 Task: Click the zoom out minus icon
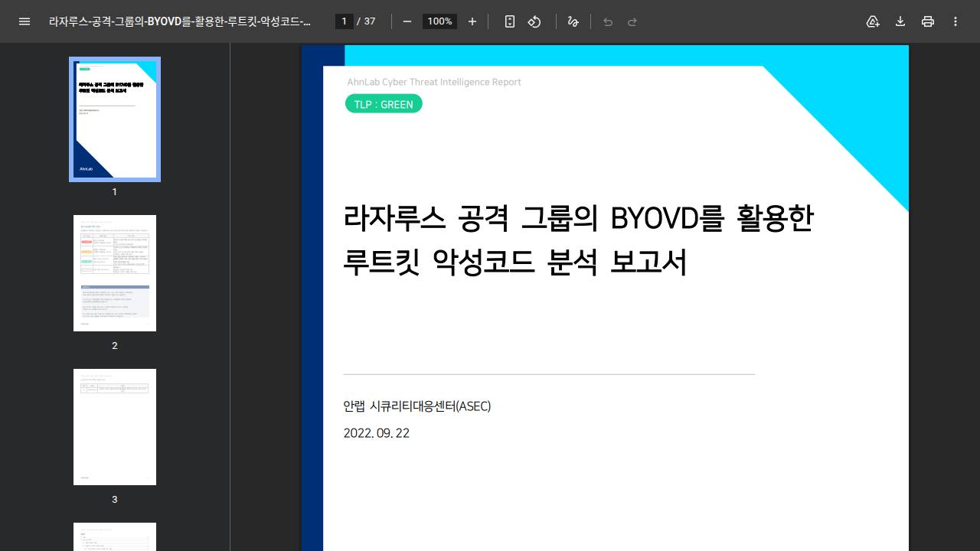[x=407, y=21]
